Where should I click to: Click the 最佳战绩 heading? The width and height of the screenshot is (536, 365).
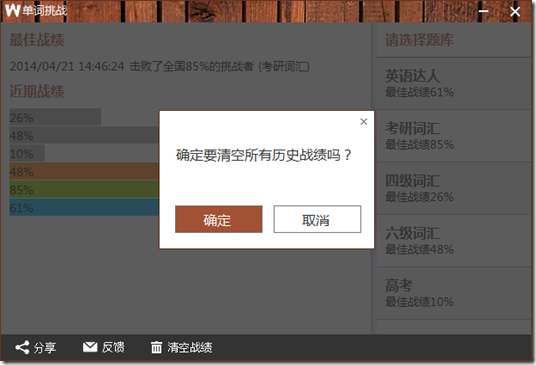pos(37,40)
